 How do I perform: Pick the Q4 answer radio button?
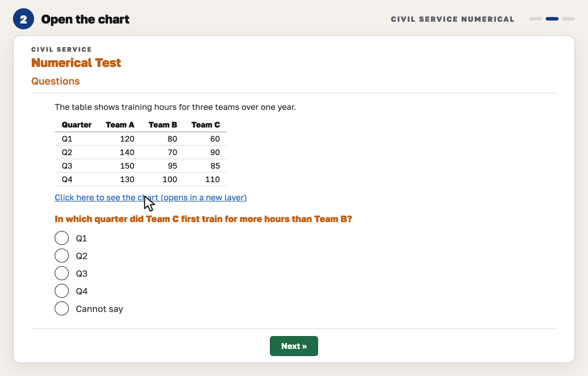click(62, 291)
